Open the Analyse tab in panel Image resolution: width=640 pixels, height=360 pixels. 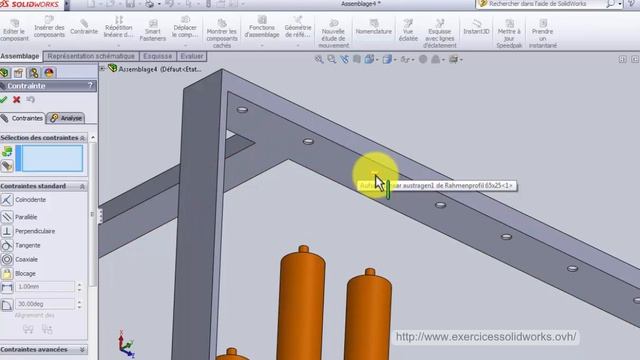click(x=67, y=118)
